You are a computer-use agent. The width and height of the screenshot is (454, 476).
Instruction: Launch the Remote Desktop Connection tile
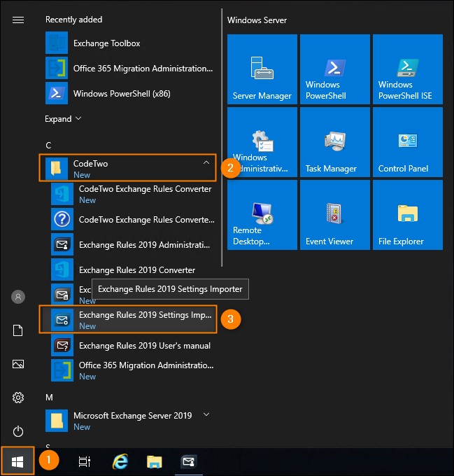tap(262, 215)
